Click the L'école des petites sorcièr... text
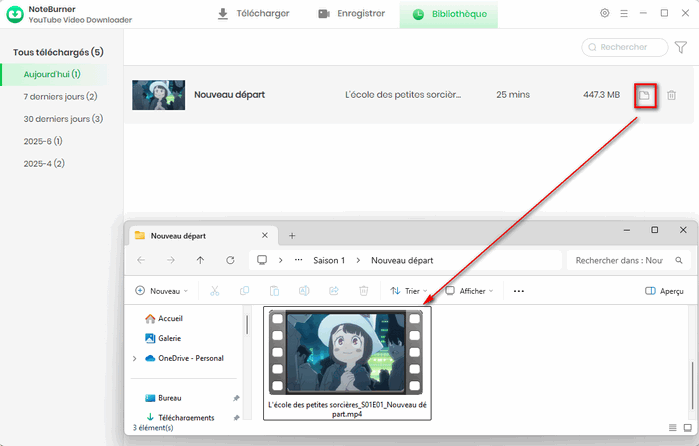Viewport: 699px width, 446px height. click(403, 95)
